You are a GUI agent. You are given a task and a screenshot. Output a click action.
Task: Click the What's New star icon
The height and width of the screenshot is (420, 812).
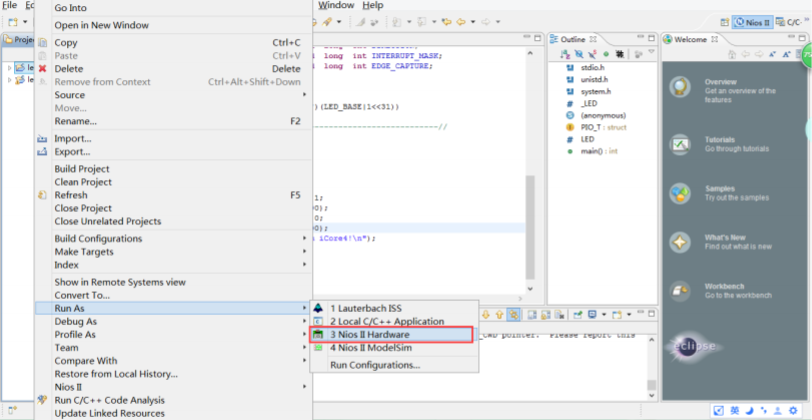click(x=680, y=242)
